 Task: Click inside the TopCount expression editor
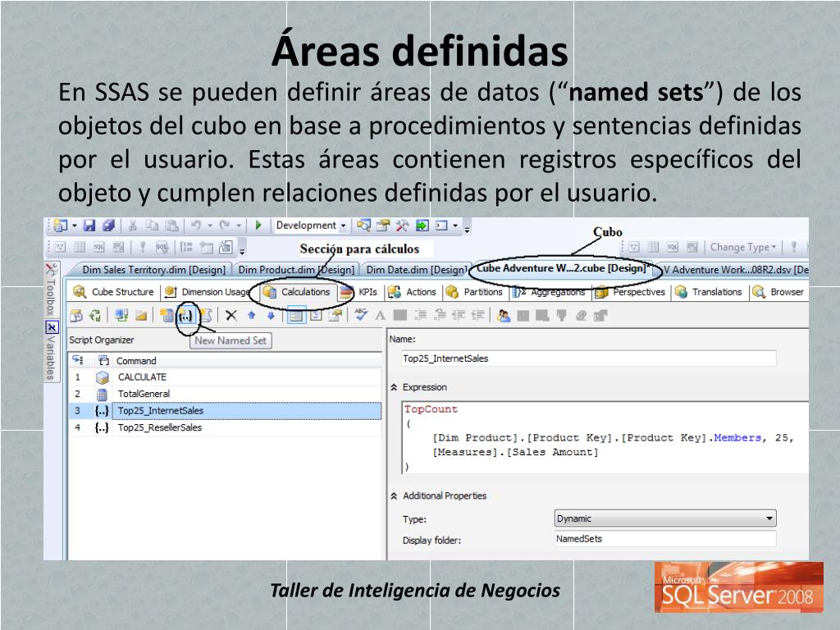605,438
